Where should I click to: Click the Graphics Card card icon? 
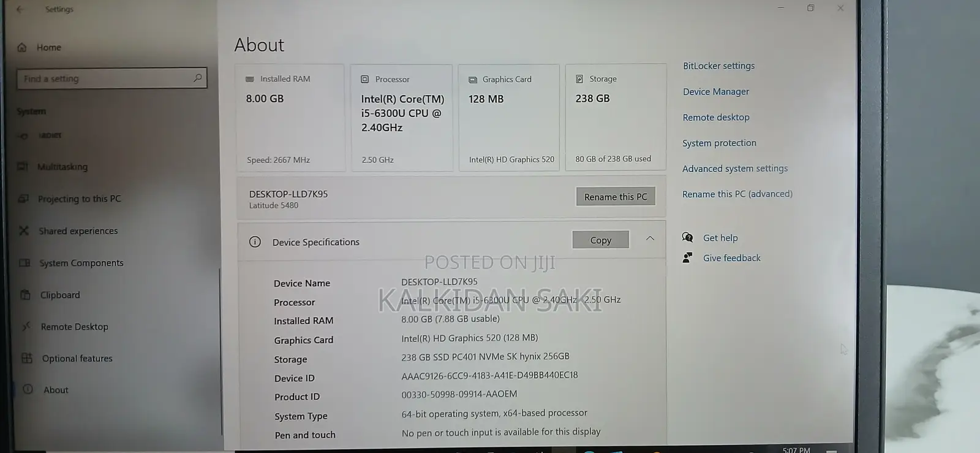tap(473, 80)
